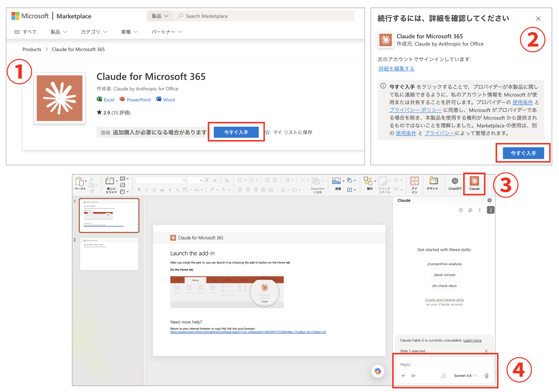The image size is (559, 392).
Task: Click the plus attach icon in Reply box
Action: pos(403,376)
